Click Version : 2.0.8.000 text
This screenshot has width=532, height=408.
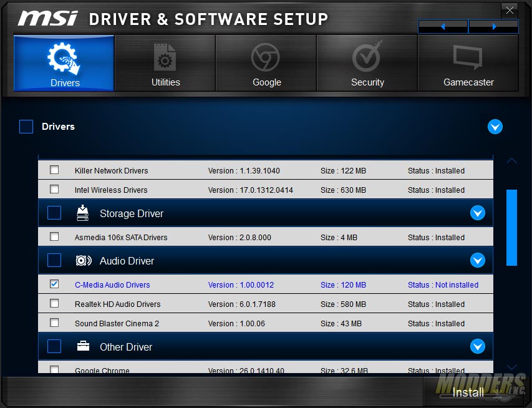pyautogui.click(x=239, y=237)
